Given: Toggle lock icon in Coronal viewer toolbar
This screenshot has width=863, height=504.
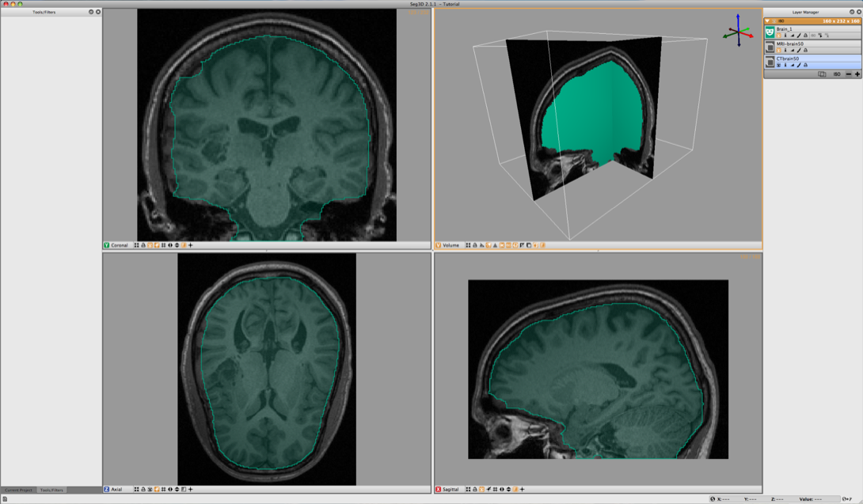Looking at the screenshot, I should coord(143,244).
